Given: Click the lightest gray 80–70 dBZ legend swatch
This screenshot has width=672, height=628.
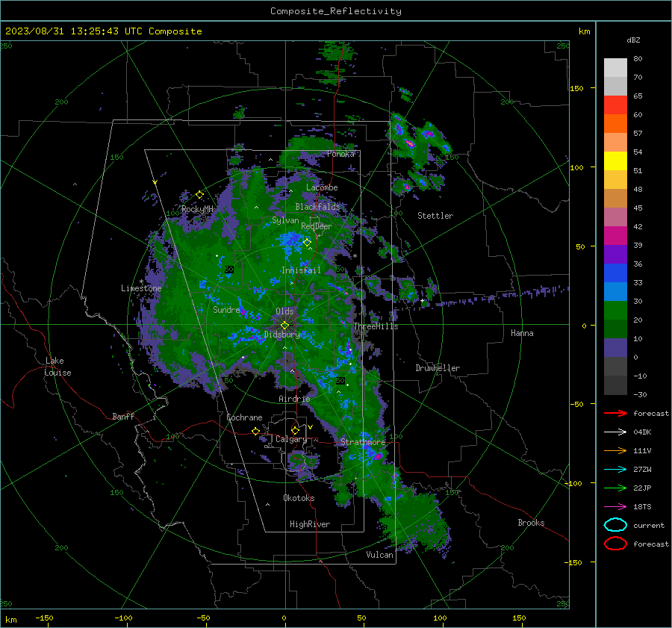Looking at the screenshot, I should point(615,67).
